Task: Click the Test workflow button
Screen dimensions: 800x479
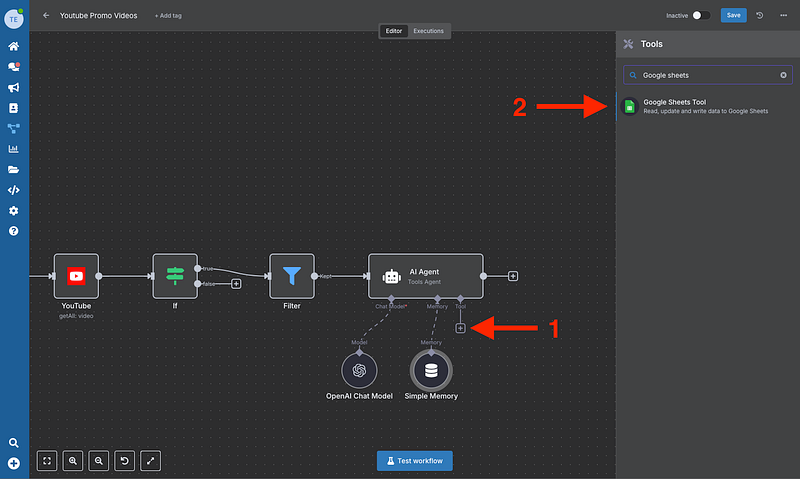Action: pos(415,461)
